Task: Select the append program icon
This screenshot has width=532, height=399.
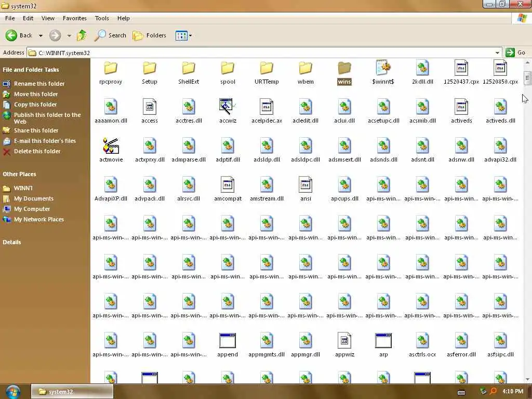Action: point(228,341)
